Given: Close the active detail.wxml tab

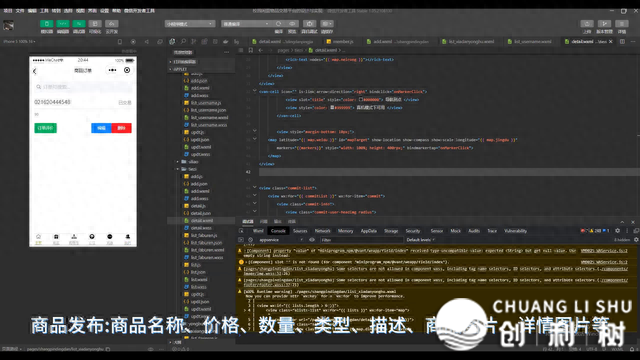Looking at the screenshot, I should [611, 42].
